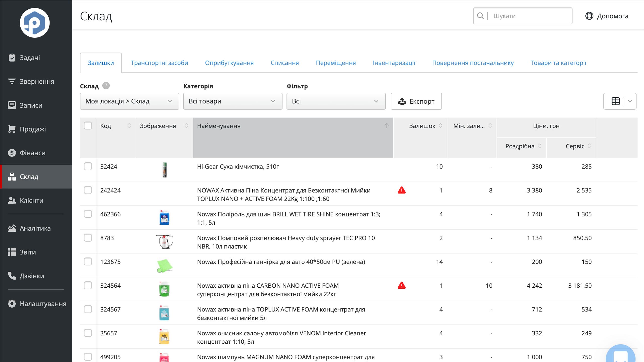Sort by Мін. залишок column arrows
The height and width of the screenshot is (362, 644).
[490, 126]
